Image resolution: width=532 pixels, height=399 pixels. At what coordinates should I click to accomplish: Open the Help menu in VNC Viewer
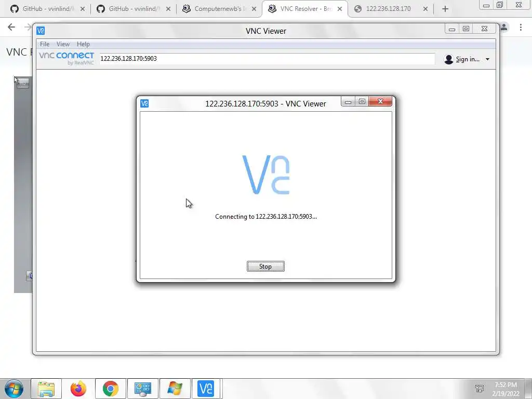(x=83, y=44)
